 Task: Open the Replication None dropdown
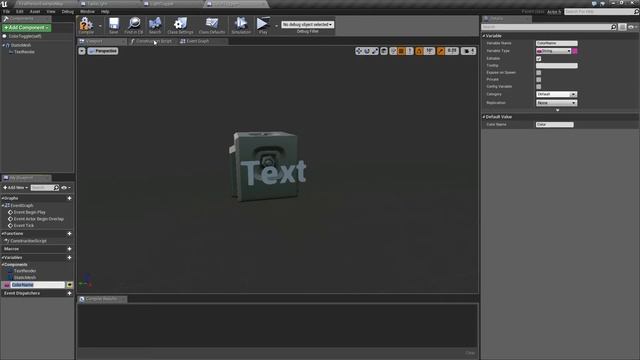coord(557,103)
